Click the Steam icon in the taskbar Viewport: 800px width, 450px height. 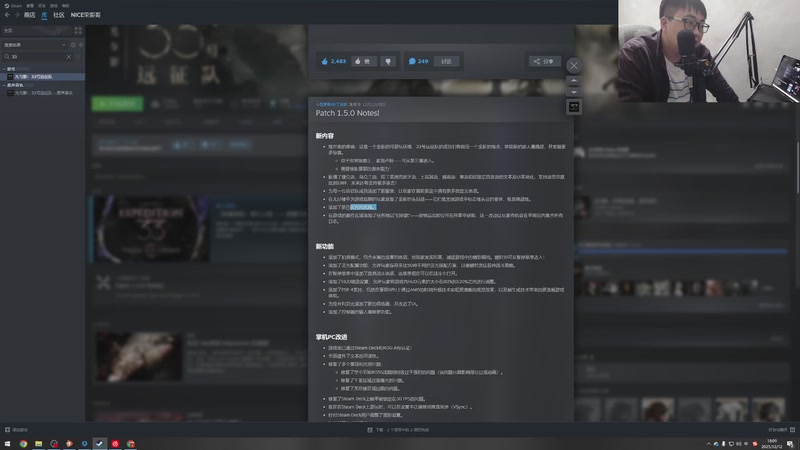click(99, 444)
